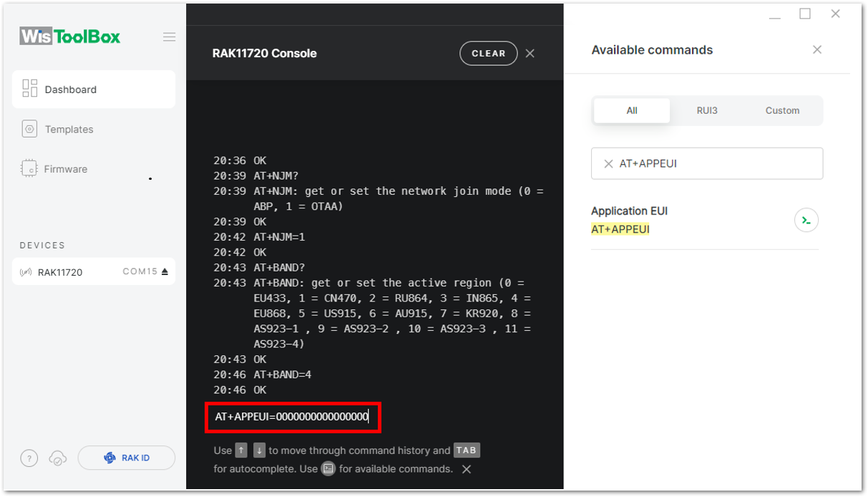Click the RAK11720 device signal icon

(x=26, y=273)
